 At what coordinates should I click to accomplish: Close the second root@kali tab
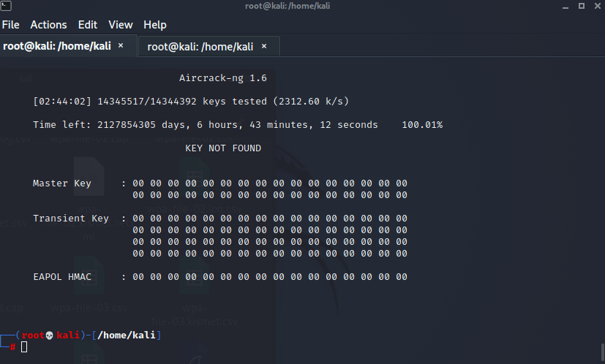click(x=264, y=46)
